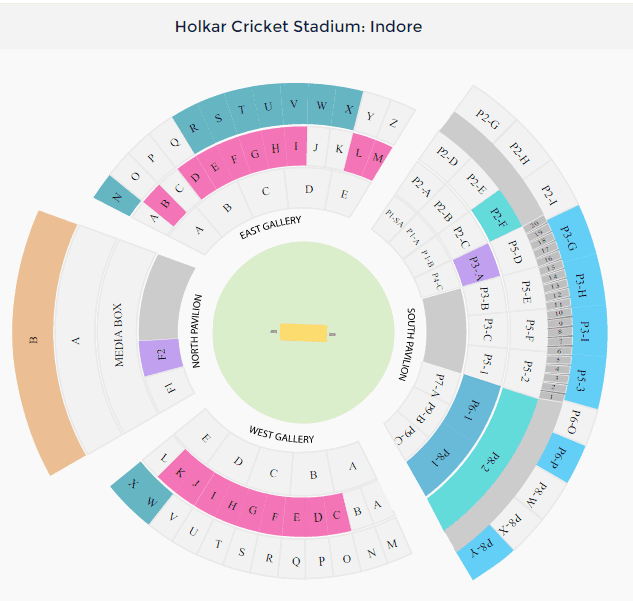The image size is (633, 601).
Task: Select the orange B stand on far left
Action: [x=36, y=340]
